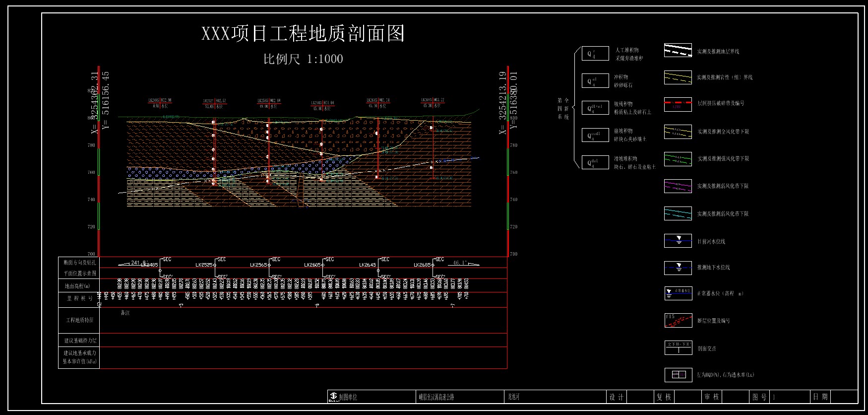Select the cyan weathering limit line swatch
The image size is (868, 415).
tap(678, 213)
